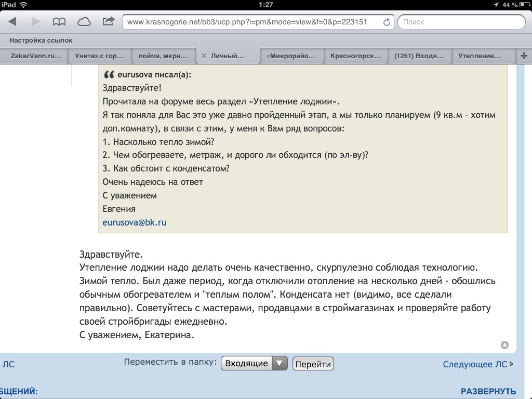Tap the Safari back arrow
Screen dimensions: 532x399
[x=12, y=22]
